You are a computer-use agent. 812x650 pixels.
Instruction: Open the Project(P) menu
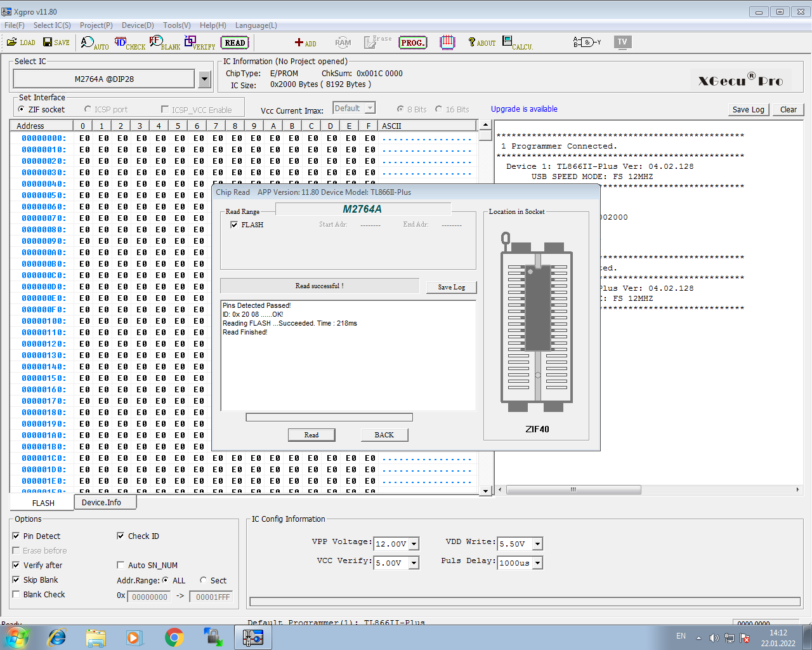coord(96,25)
